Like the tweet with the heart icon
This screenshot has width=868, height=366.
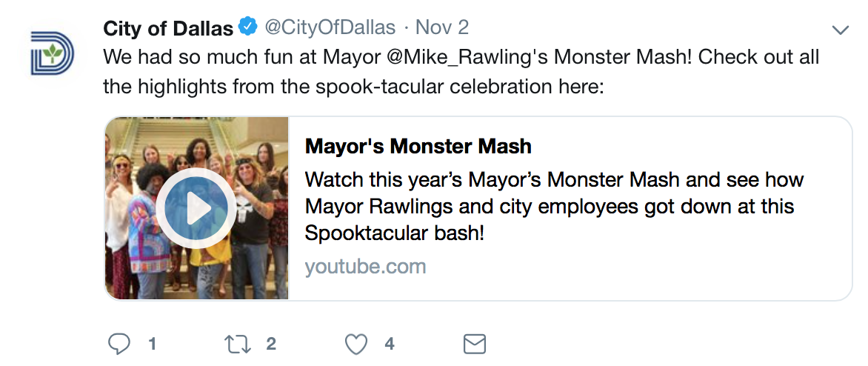(x=357, y=344)
